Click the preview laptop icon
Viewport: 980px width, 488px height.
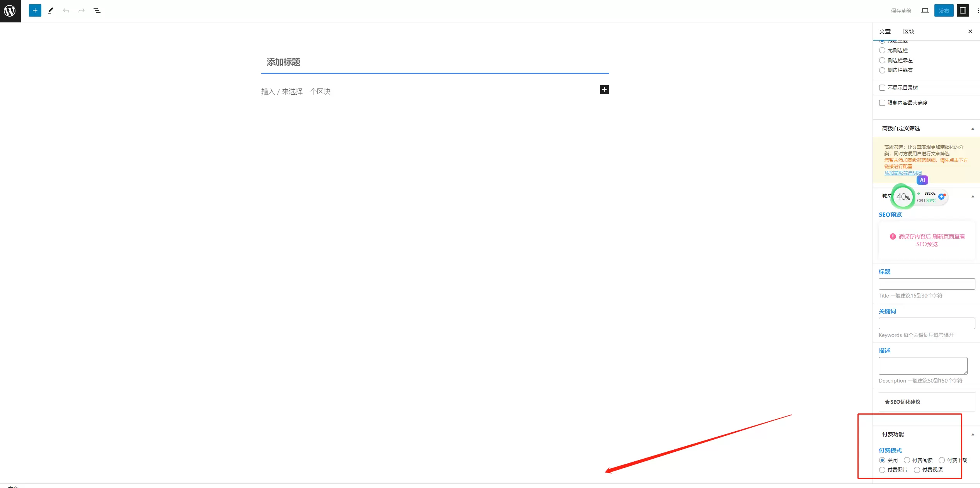click(925, 10)
